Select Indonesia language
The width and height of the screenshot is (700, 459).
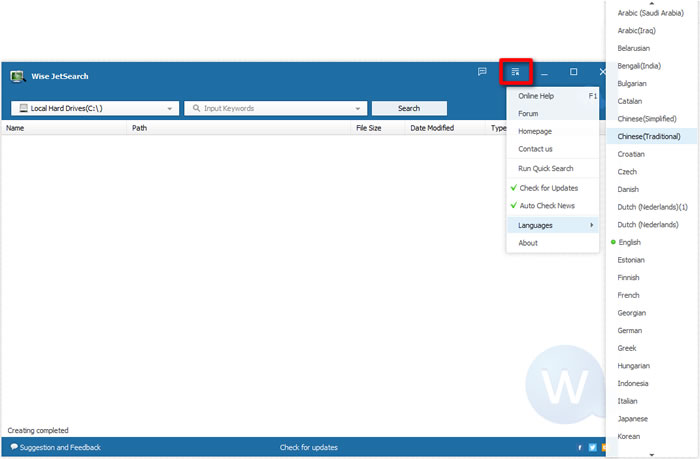pyautogui.click(x=652, y=383)
